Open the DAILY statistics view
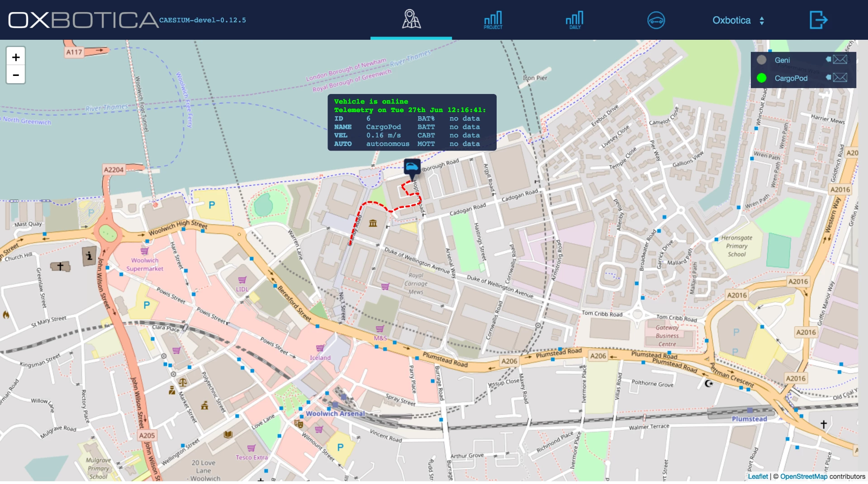The height and width of the screenshot is (484, 868). [x=574, y=19]
